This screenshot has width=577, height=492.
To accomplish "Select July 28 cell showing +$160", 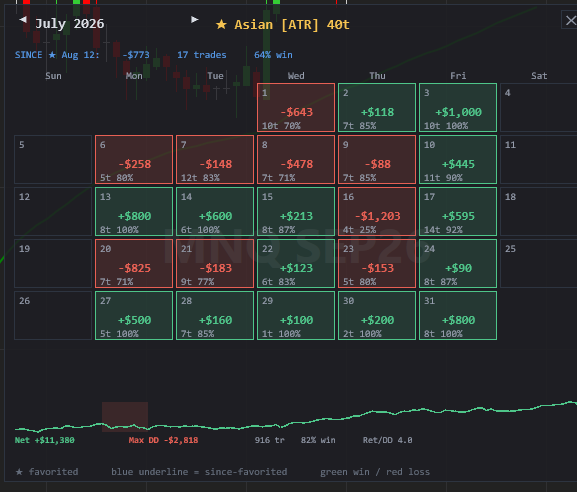I will coord(215,315).
